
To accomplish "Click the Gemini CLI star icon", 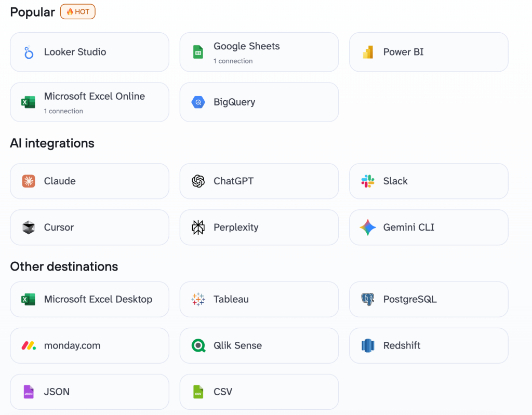I will [x=368, y=227].
